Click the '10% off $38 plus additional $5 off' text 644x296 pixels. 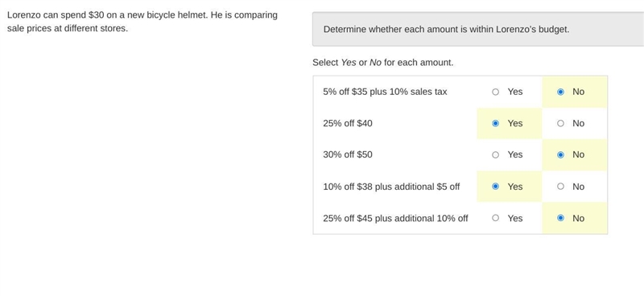(x=391, y=187)
